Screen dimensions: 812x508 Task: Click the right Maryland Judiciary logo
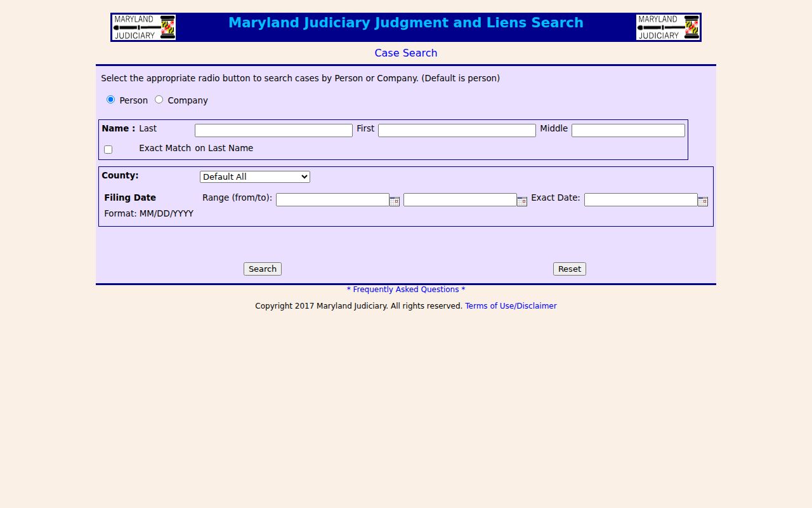[x=668, y=27]
